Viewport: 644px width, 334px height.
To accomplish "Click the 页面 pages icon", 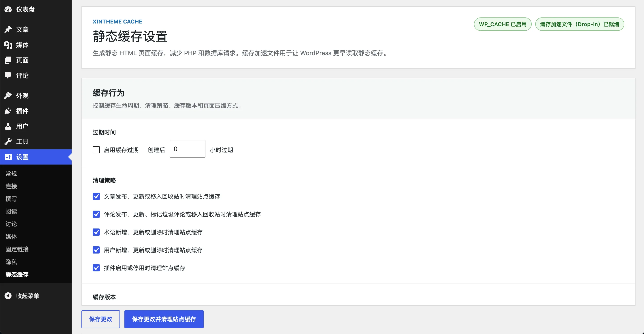I will [8, 60].
